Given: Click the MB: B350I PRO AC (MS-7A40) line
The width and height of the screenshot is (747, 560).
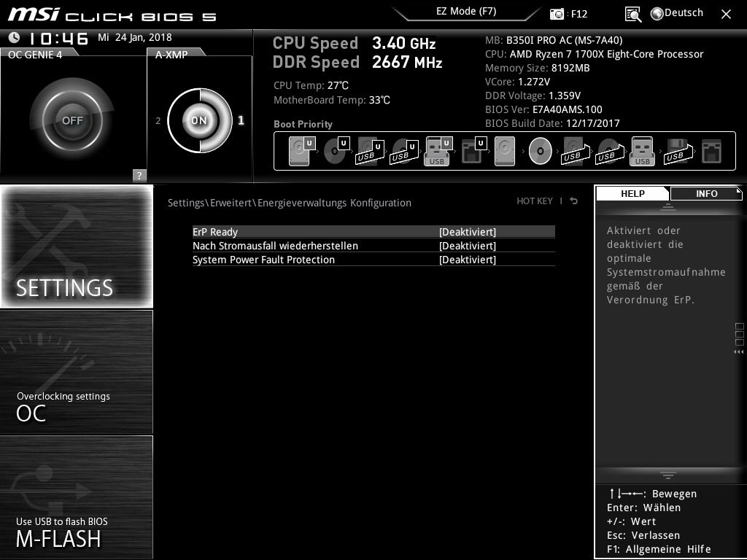Looking at the screenshot, I should [x=554, y=41].
